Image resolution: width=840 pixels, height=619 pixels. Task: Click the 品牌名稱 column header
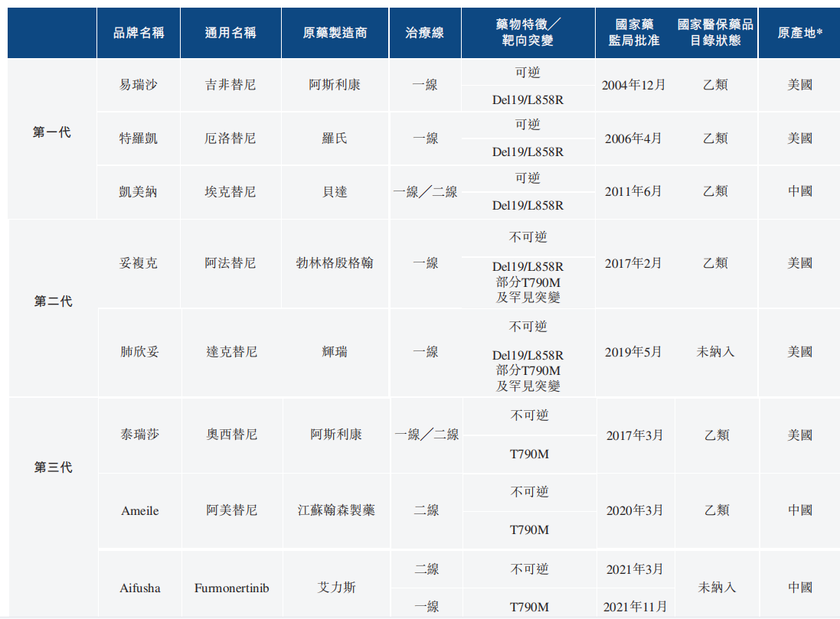point(139,33)
